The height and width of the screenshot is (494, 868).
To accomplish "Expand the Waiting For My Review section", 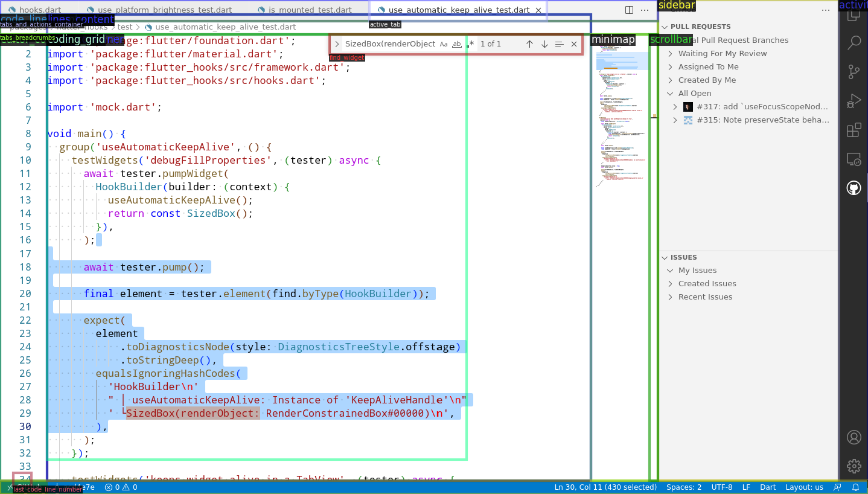I will coord(722,54).
